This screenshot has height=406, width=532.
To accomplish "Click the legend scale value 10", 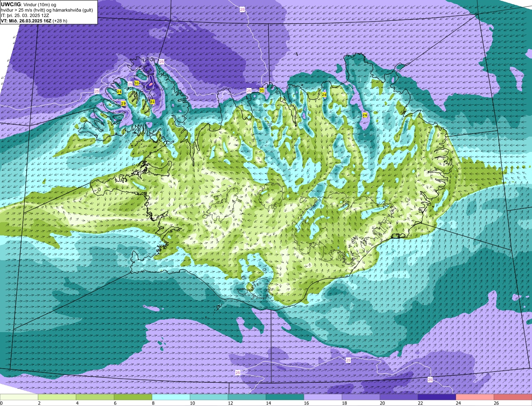I will pos(192,403).
